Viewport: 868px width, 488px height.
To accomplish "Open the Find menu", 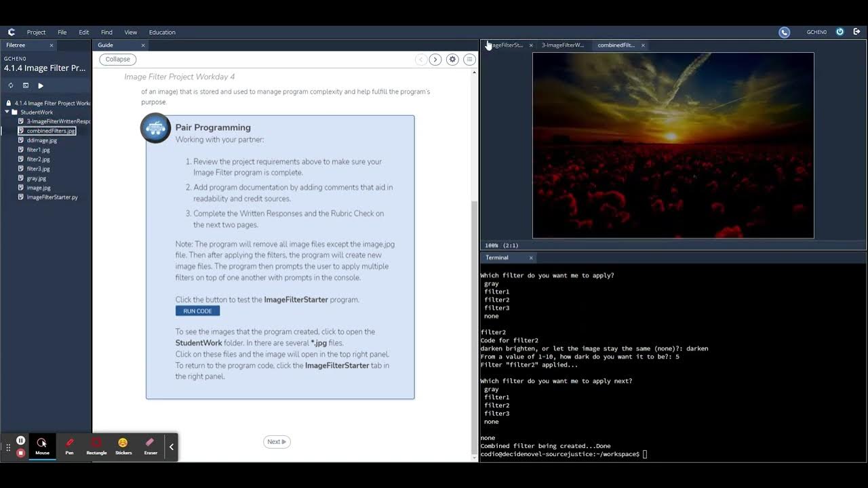I will tap(106, 32).
